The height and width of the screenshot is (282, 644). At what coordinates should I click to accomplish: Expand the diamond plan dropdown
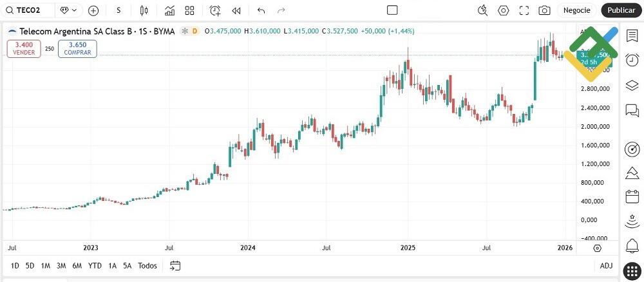[x=69, y=10]
